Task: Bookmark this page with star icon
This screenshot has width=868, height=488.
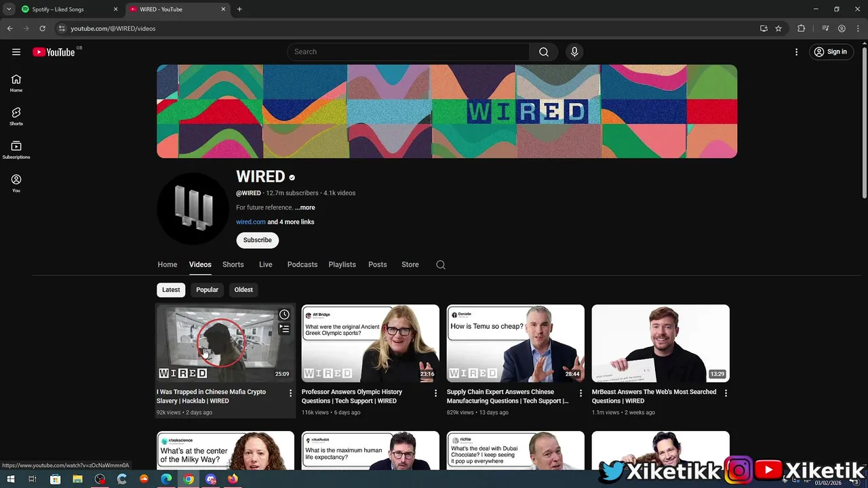Action: 778,28
